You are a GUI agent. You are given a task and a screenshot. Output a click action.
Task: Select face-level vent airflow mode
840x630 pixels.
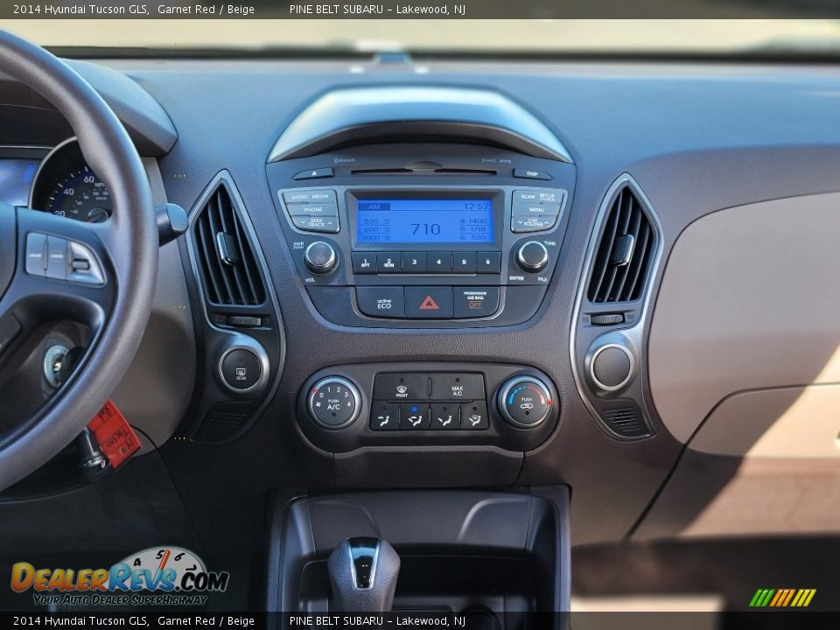click(x=385, y=416)
